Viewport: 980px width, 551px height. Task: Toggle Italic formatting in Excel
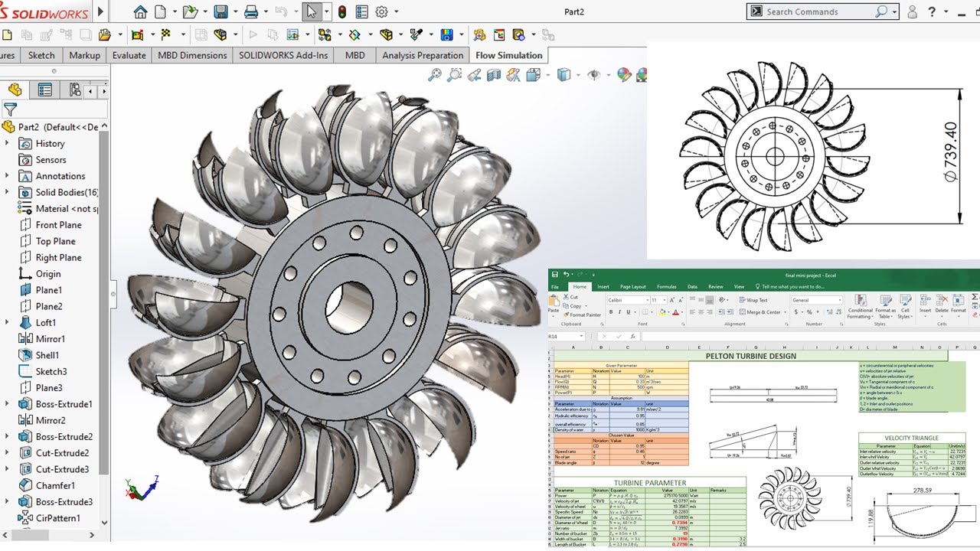(x=619, y=312)
